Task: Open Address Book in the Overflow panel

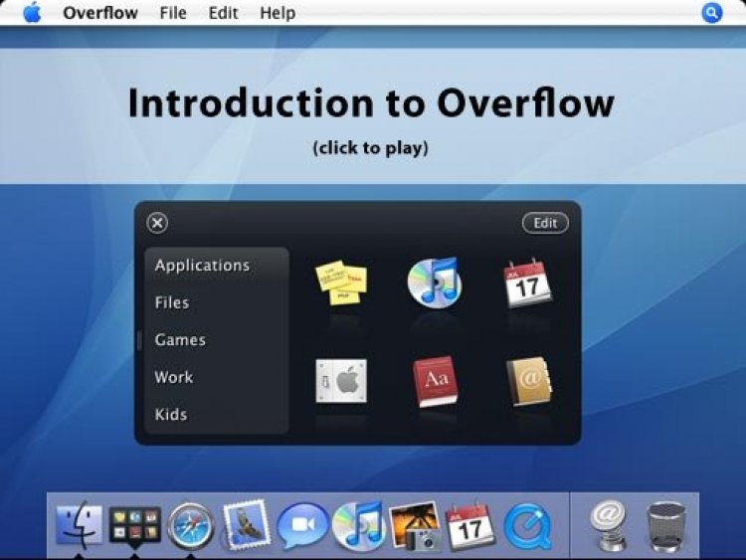Action: tap(528, 382)
